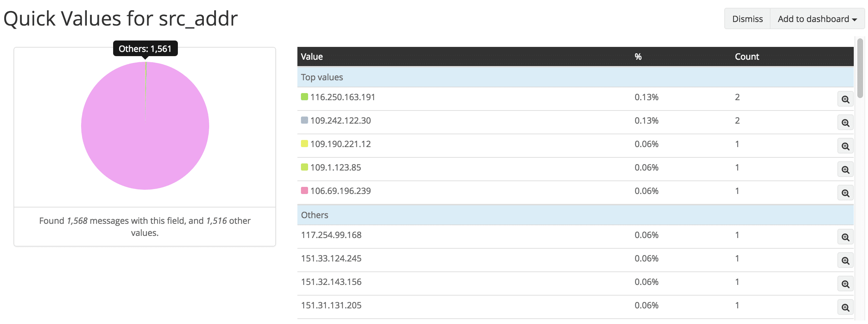Click magnifier icon for 151.32.143.156
This screenshot has width=868, height=324.
coord(845,284)
